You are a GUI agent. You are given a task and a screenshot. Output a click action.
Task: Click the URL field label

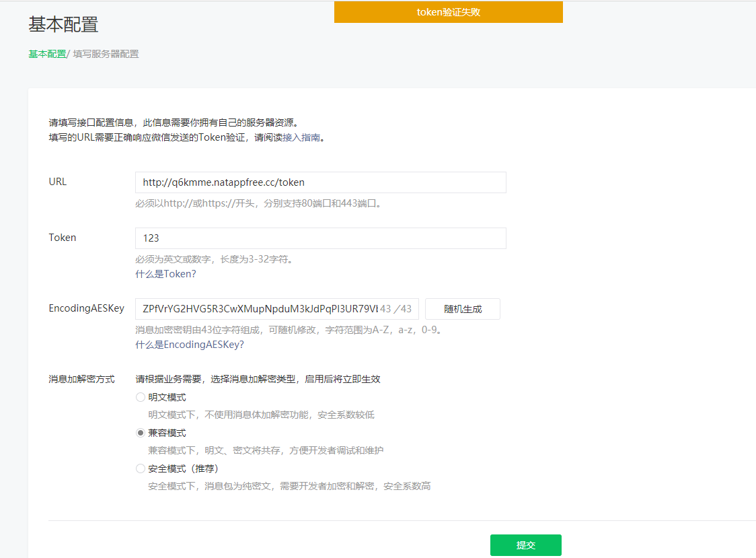click(x=58, y=182)
